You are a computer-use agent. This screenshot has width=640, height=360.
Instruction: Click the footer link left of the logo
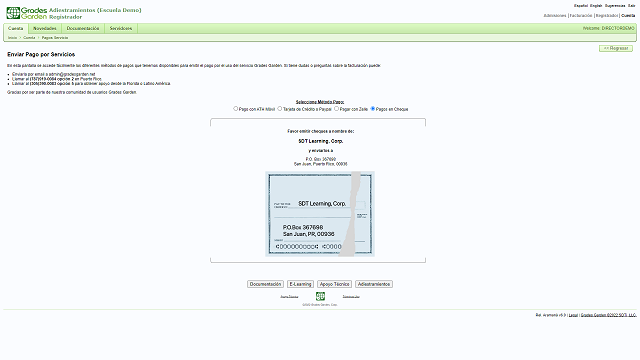pyautogui.click(x=289, y=297)
